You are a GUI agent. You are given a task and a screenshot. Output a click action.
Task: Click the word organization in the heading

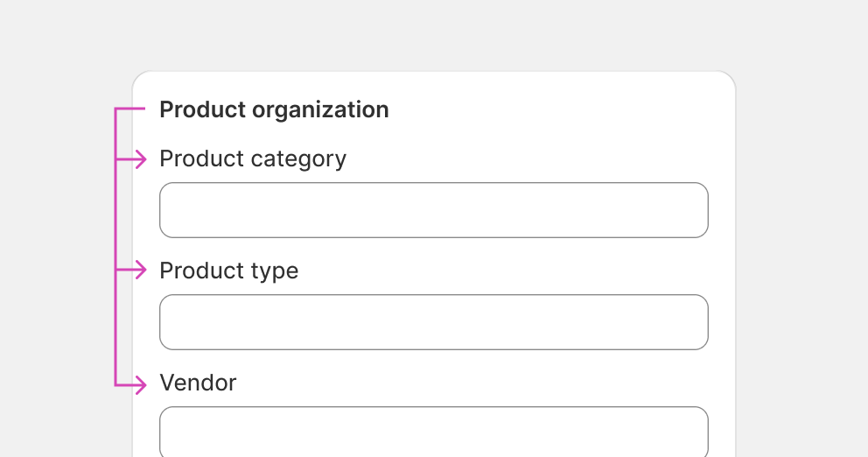tap(320, 111)
